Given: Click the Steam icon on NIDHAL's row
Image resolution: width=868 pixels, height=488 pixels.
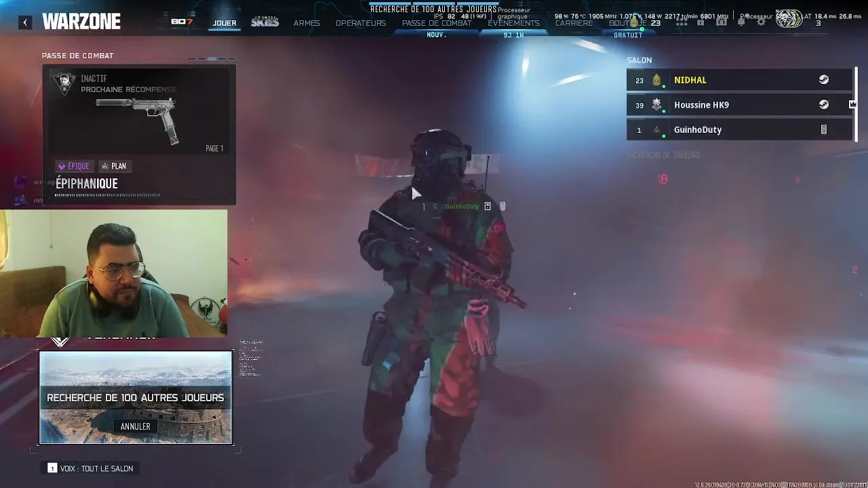Looking at the screenshot, I should point(823,80).
